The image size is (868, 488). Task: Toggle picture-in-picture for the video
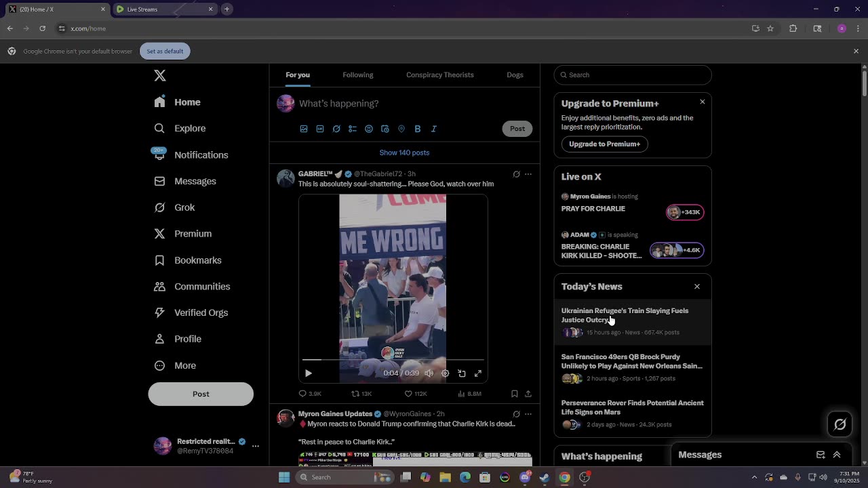(x=462, y=373)
